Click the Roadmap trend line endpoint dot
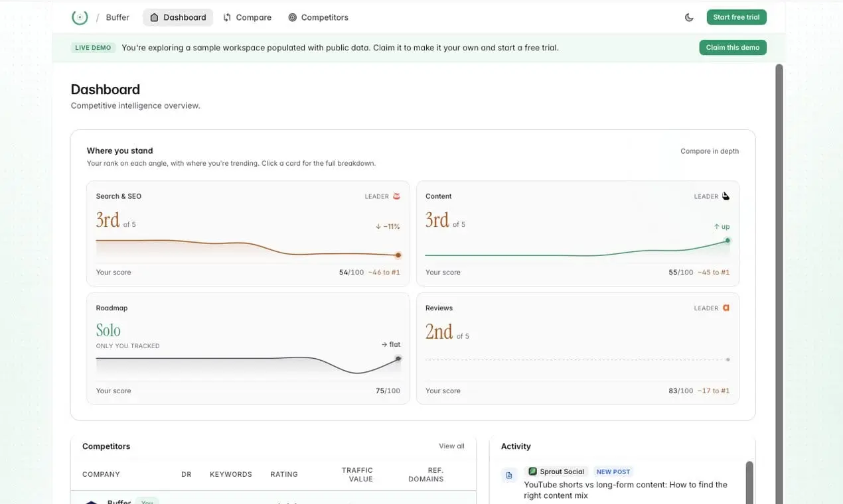This screenshot has width=843, height=504. tap(398, 358)
